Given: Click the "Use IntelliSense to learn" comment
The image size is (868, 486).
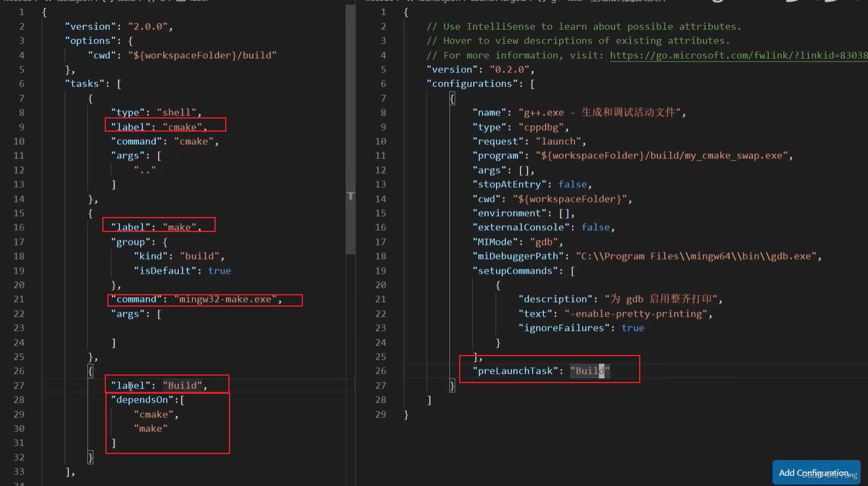Looking at the screenshot, I should point(584,26).
